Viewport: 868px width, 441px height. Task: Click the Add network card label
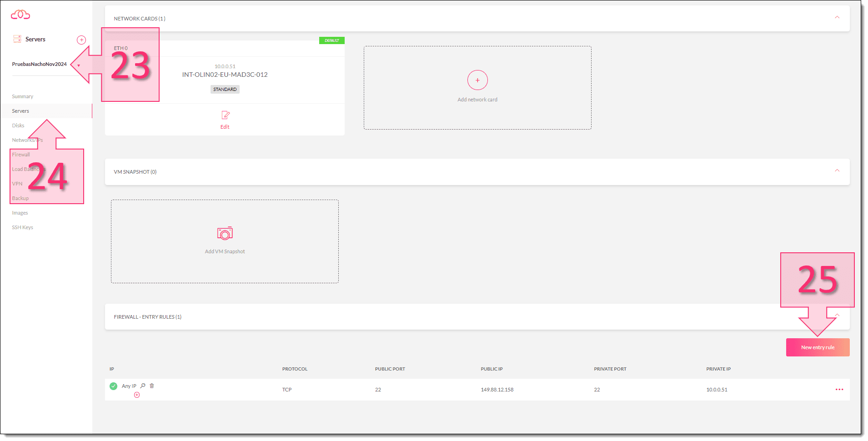click(x=477, y=100)
